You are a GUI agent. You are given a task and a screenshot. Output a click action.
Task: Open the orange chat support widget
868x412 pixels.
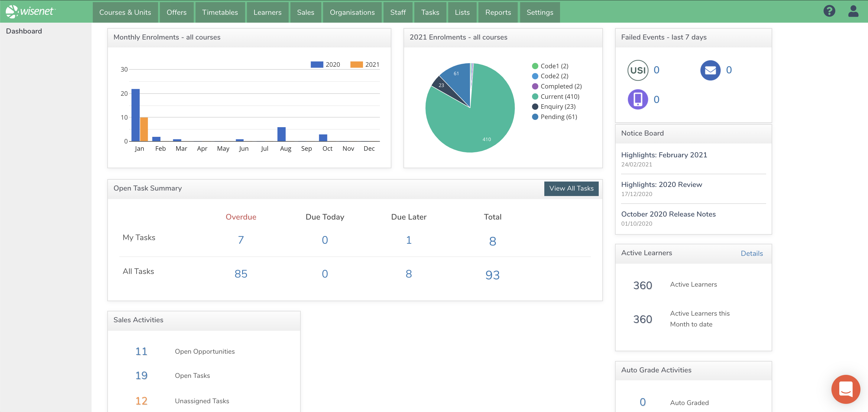[x=845, y=389]
